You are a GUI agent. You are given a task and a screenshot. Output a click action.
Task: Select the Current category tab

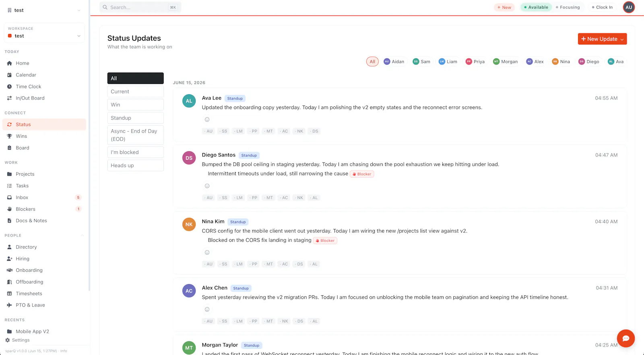point(136,91)
